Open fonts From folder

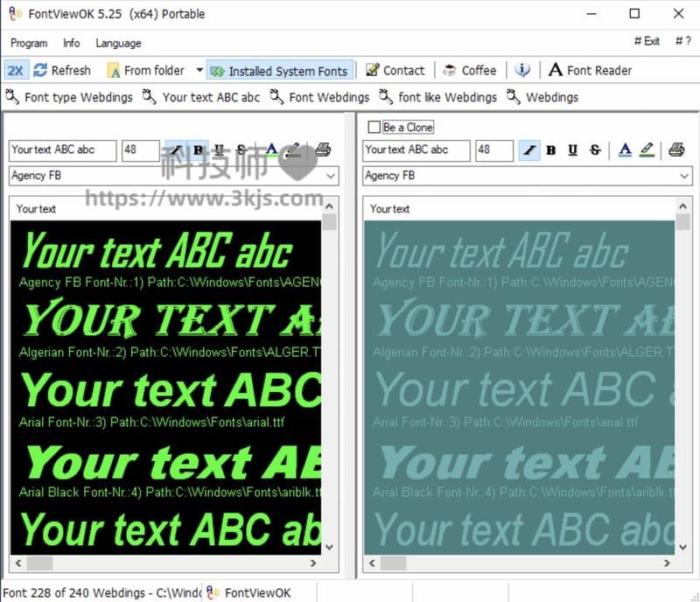(x=145, y=71)
